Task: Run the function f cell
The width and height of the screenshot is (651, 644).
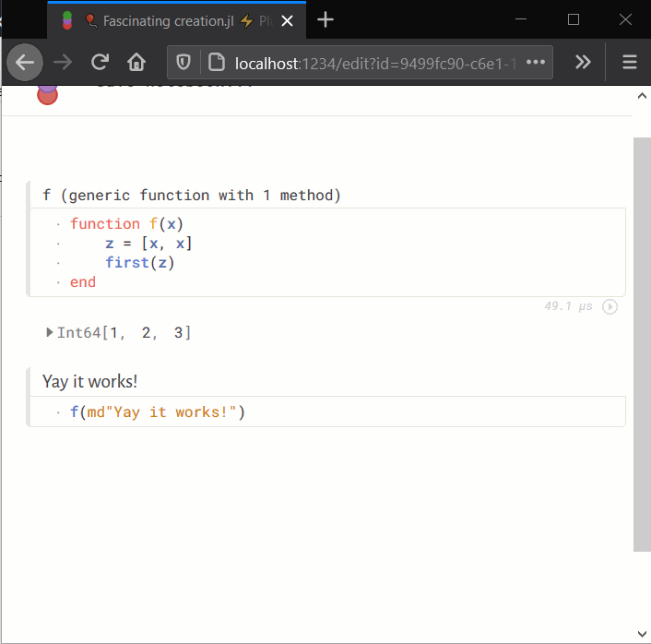Action: coord(610,306)
